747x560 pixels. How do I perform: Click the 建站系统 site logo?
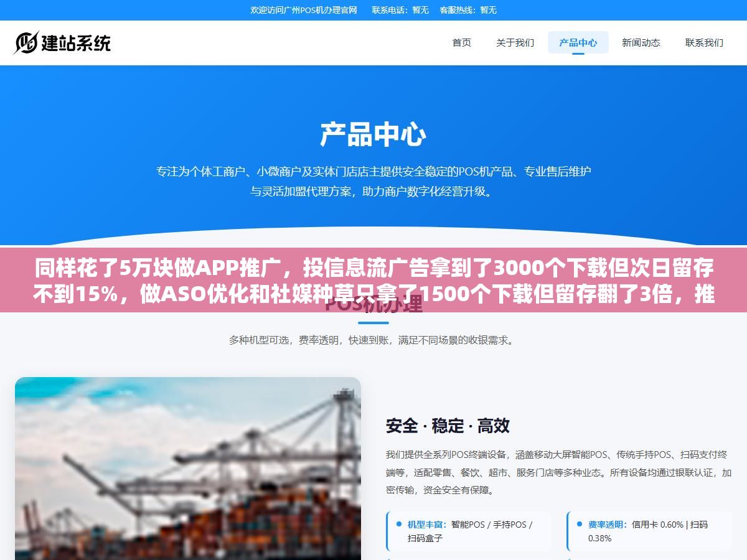point(62,42)
